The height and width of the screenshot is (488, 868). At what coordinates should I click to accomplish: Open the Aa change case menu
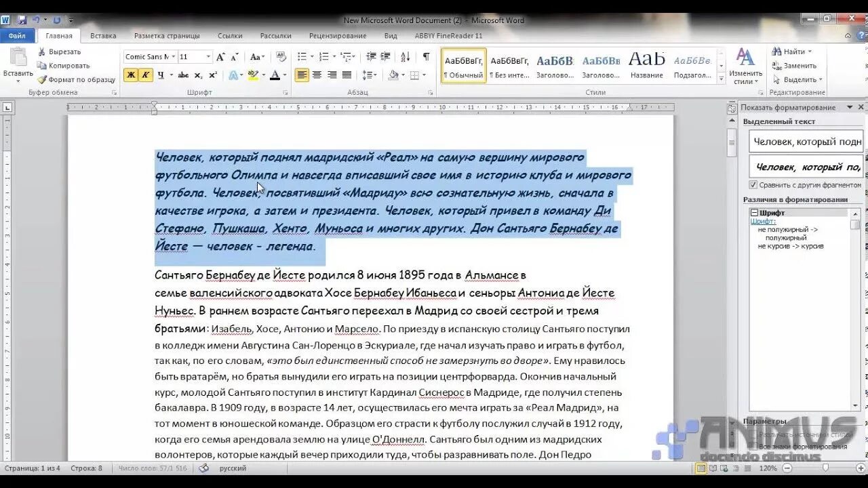coord(256,57)
